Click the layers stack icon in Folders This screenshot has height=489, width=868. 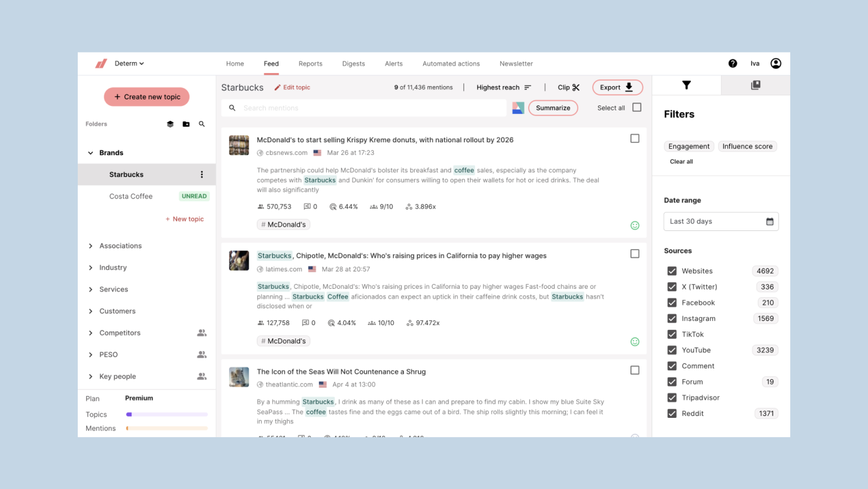pyautogui.click(x=171, y=124)
